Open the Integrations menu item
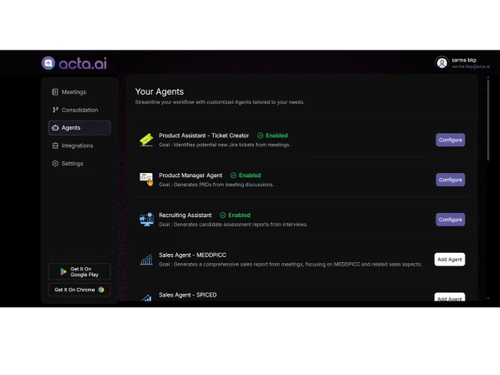500x375 pixels. (80, 146)
